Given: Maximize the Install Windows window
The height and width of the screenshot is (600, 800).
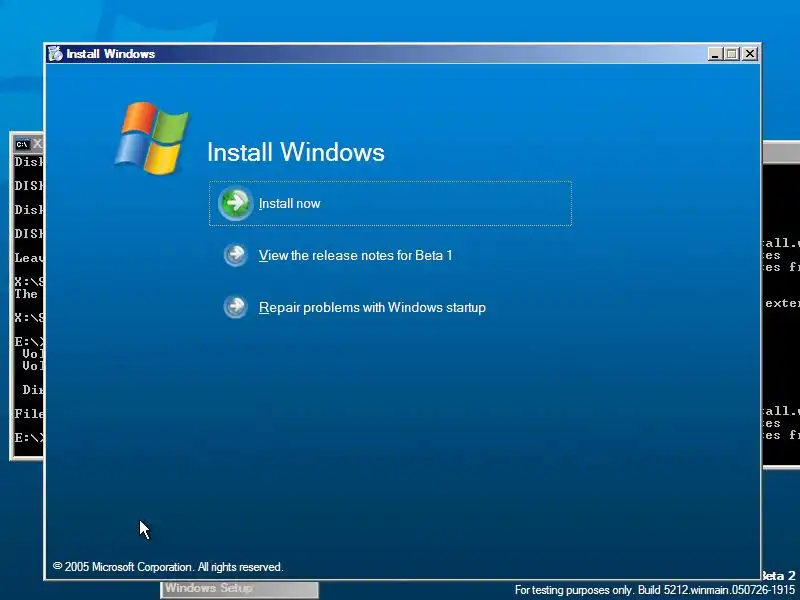Looking at the screenshot, I should tap(732, 54).
